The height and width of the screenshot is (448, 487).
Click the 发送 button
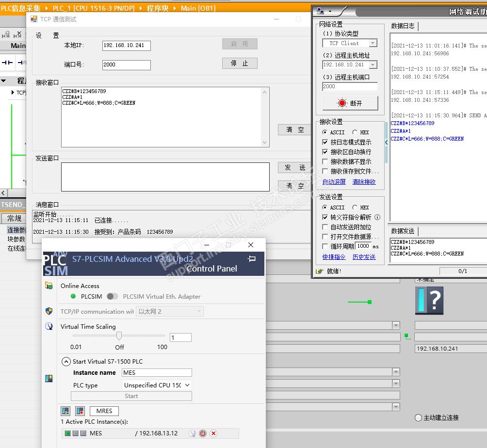(295, 168)
